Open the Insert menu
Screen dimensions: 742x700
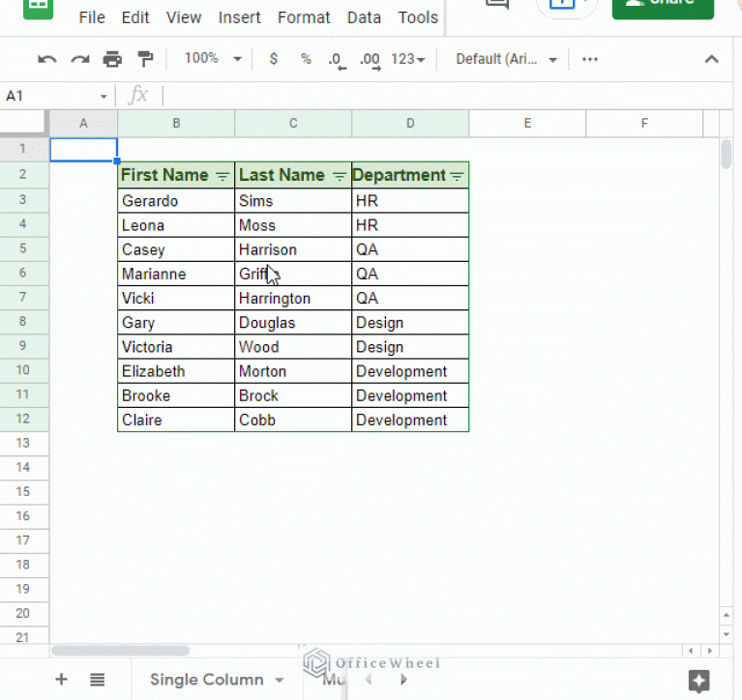(x=240, y=17)
